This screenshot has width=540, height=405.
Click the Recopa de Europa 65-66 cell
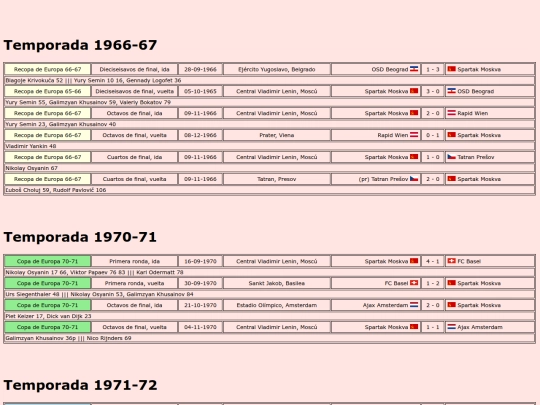[48, 91]
